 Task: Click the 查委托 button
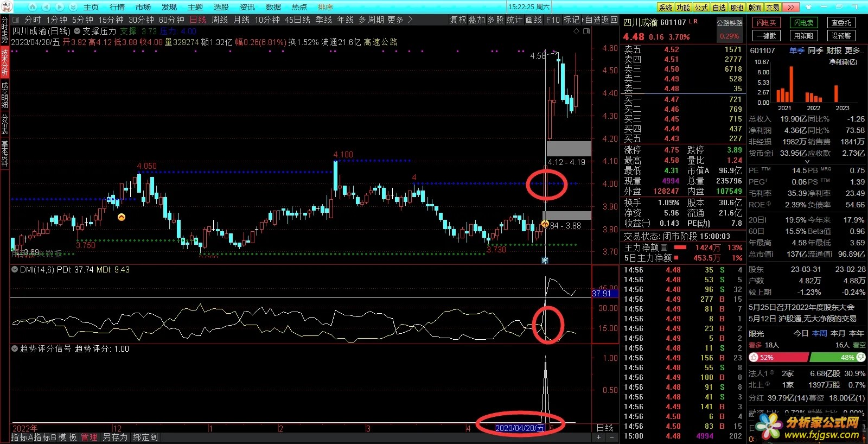(x=841, y=23)
